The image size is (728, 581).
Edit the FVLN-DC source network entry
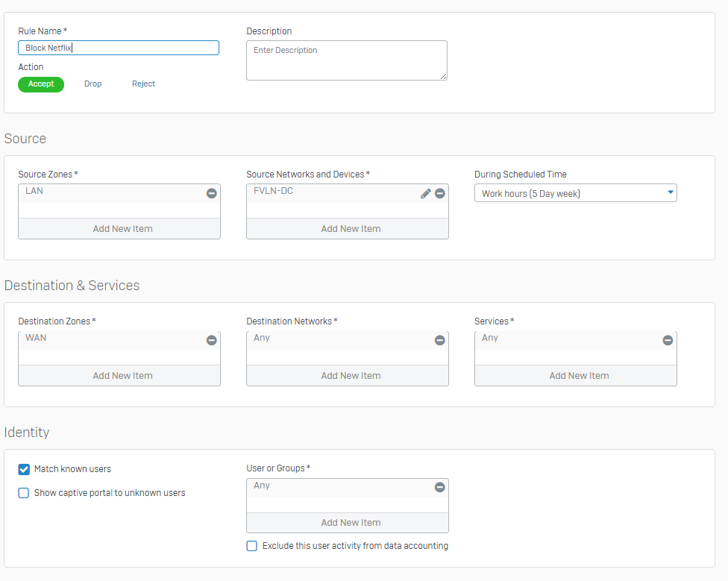tap(426, 193)
